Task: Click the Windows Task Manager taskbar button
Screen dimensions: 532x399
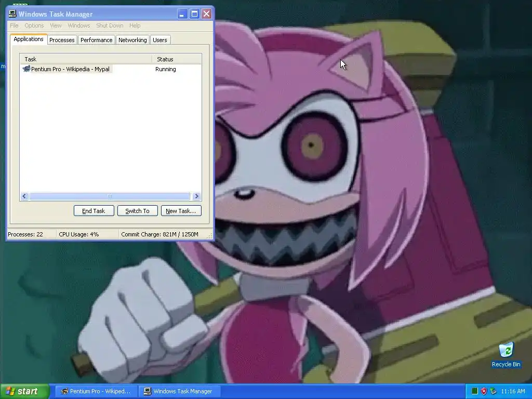Action: coord(179,391)
